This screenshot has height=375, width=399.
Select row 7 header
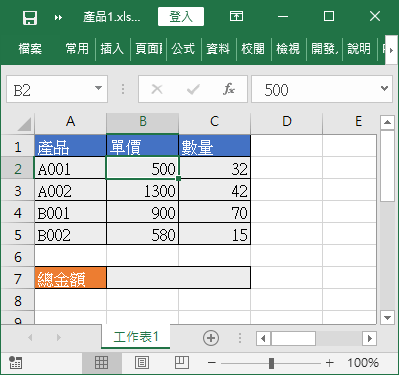click(17, 279)
